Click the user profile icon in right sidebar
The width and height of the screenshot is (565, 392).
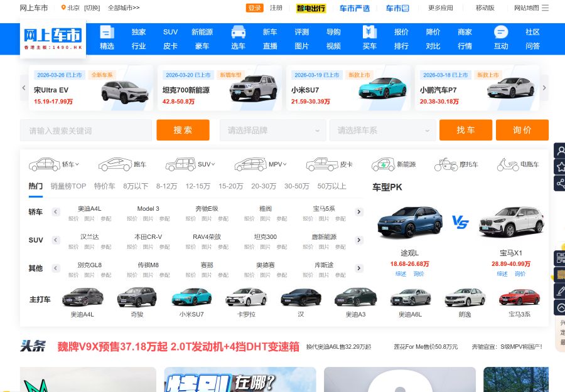[x=559, y=151]
